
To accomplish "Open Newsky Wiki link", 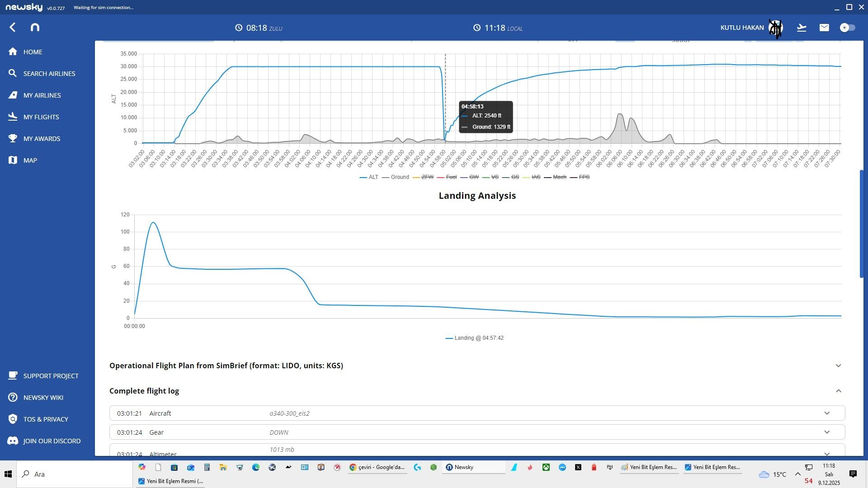I will click(x=43, y=398).
